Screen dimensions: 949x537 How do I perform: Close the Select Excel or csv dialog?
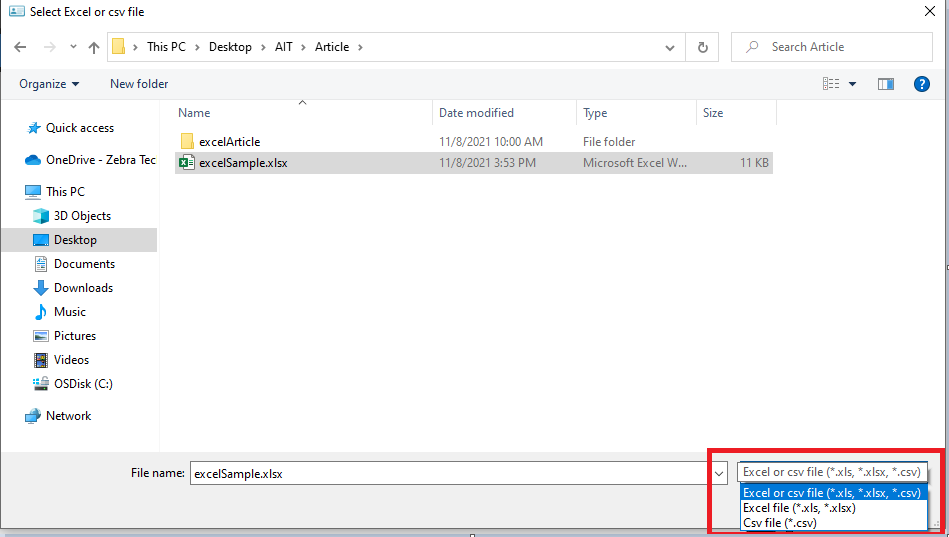[x=930, y=12]
